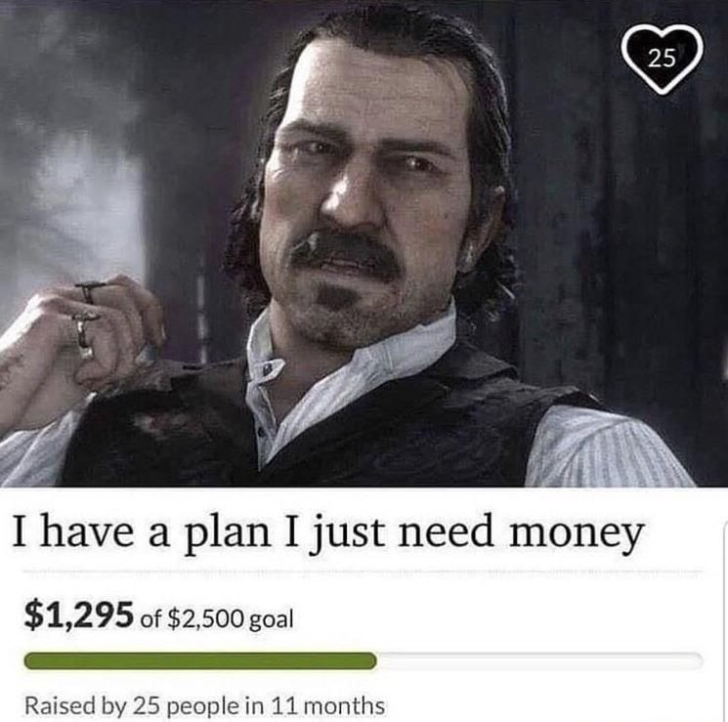This screenshot has width=728, height=722.
Task: Click the green filled portion of the progress bar
Action: click(200, 660)
